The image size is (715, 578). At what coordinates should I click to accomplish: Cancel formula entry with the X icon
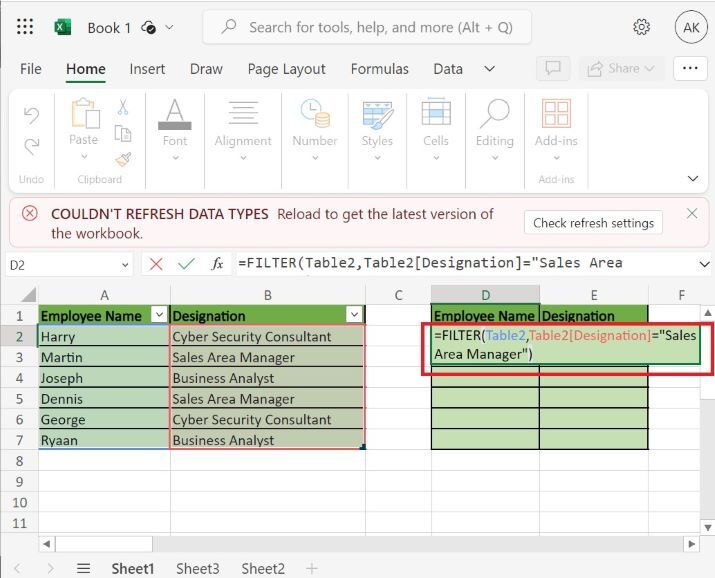[155, 264]
